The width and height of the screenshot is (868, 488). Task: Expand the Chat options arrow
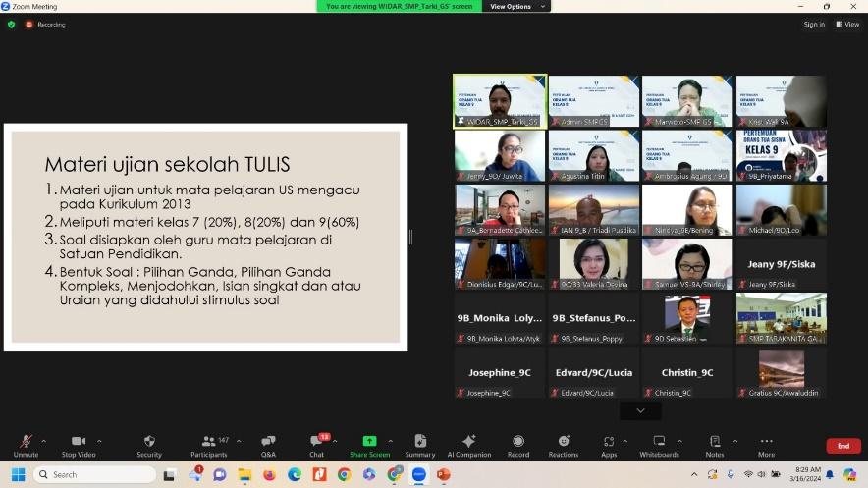point(335,441)
